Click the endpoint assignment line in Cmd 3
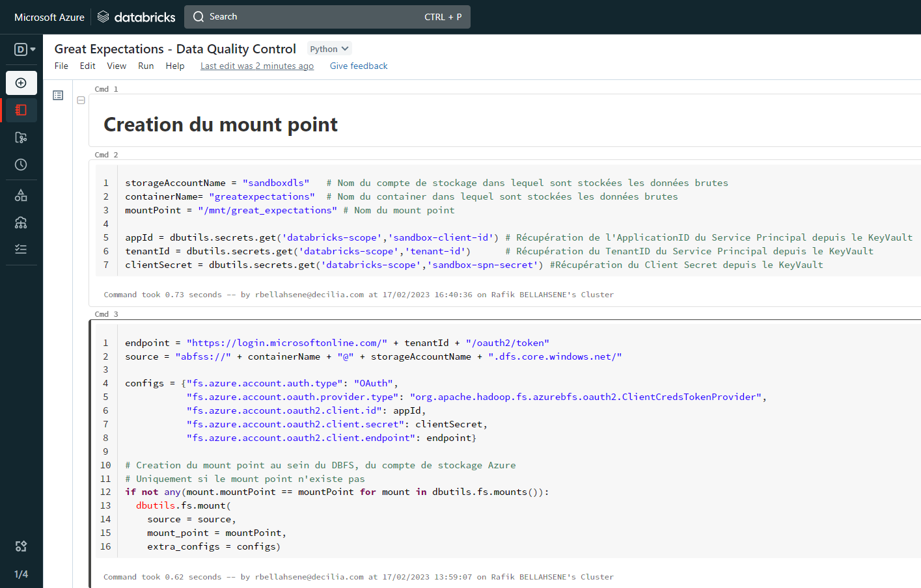 click(337, 343)
